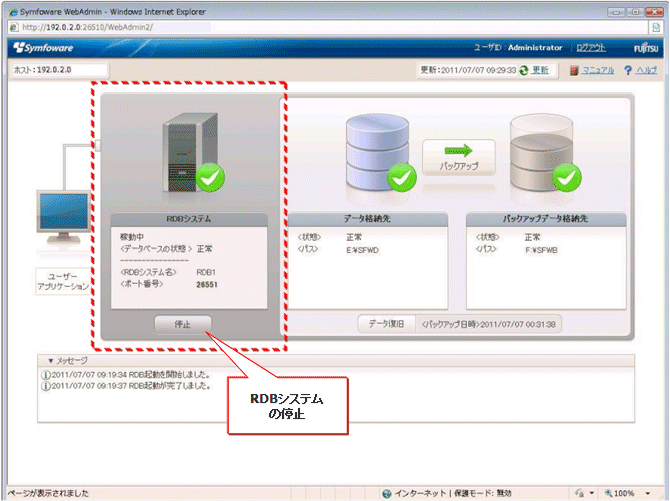Click the ログアウト link
The height and width of the screenshot is (501, 670).
591,48
